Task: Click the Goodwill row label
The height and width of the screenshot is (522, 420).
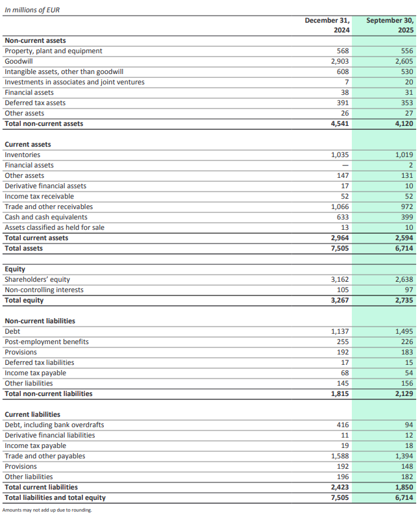Action: (20, 61)
